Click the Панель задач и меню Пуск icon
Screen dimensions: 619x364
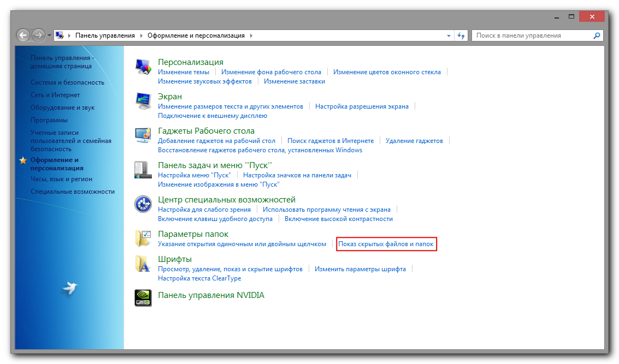coord(143,170)
